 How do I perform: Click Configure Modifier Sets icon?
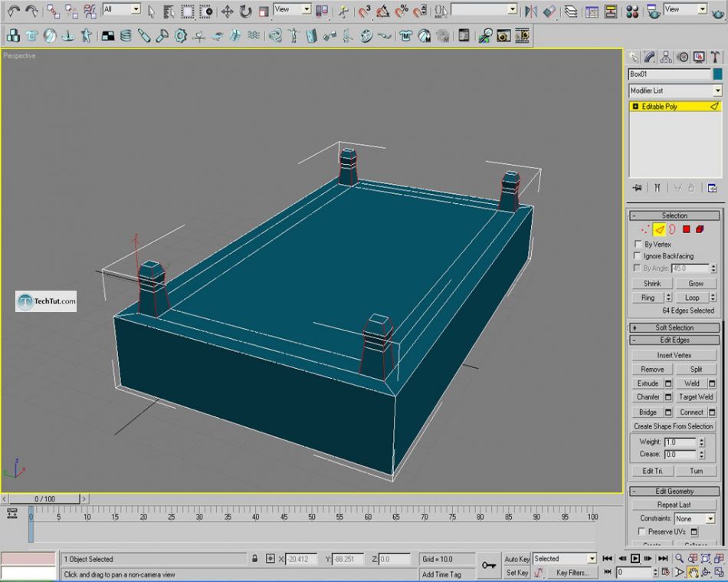[x=712, y=188]
